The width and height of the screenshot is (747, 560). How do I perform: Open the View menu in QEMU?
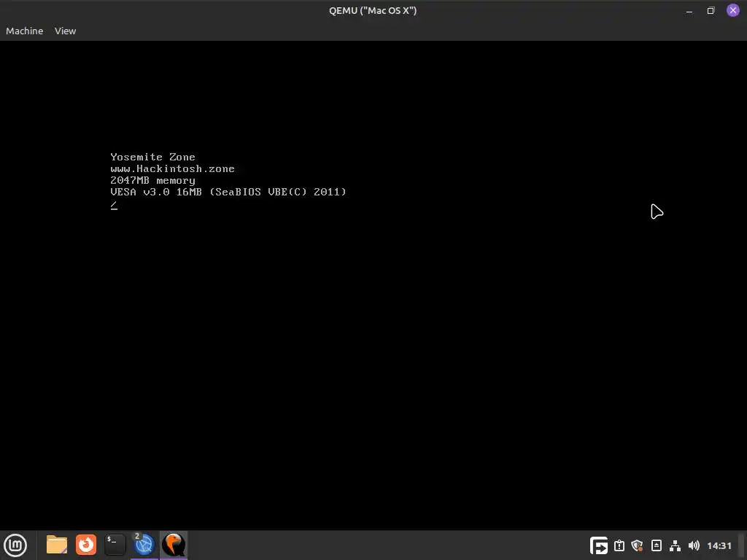[65, 31]
